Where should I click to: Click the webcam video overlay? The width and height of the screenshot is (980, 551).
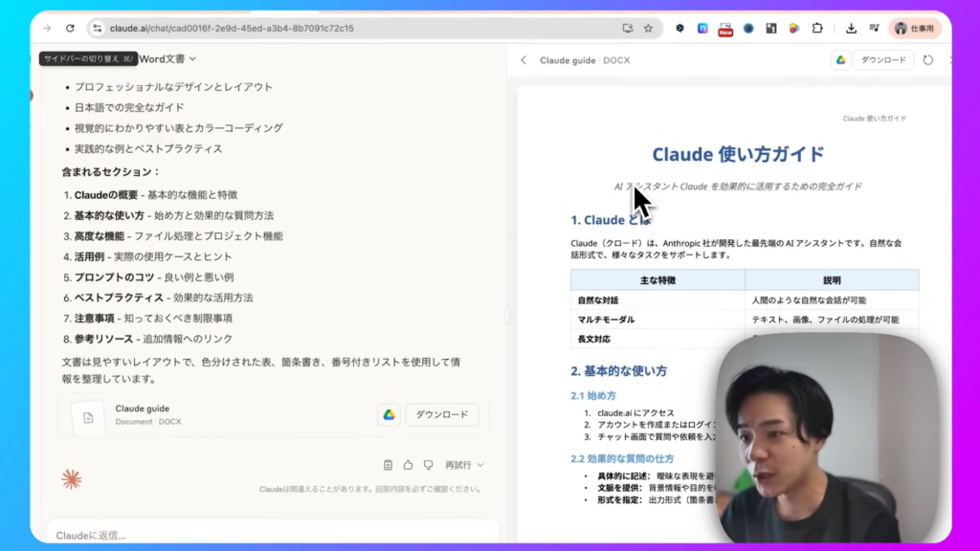(x=826, y=438)
